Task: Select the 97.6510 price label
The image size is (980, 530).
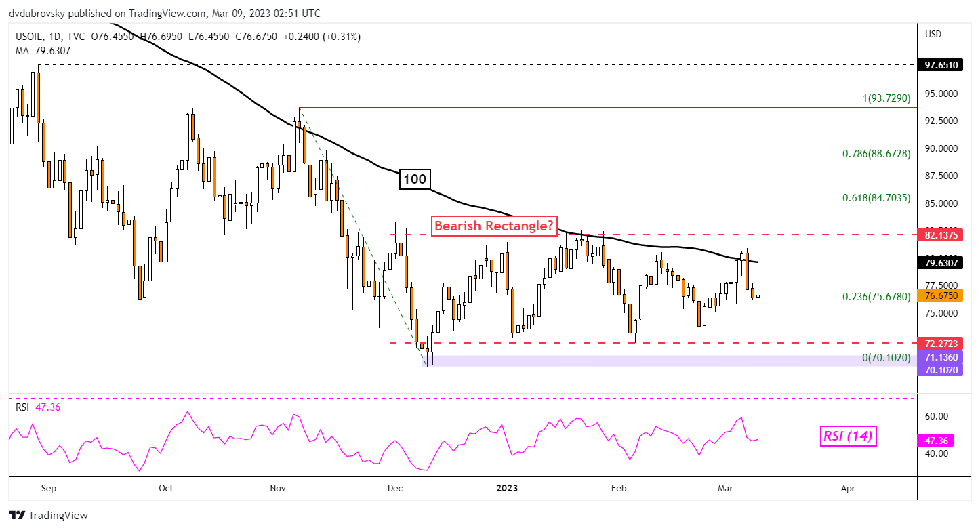Action: 941,65
